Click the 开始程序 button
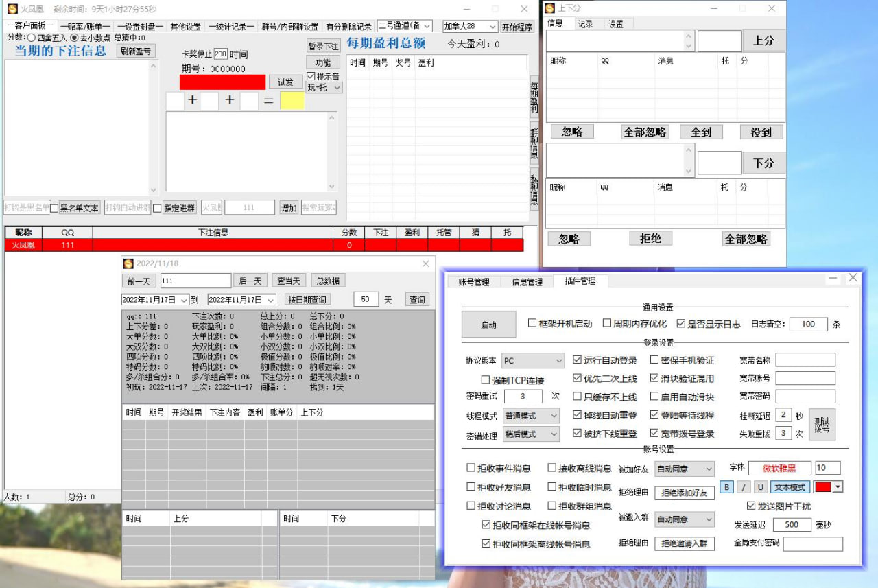 click(517, 27)
